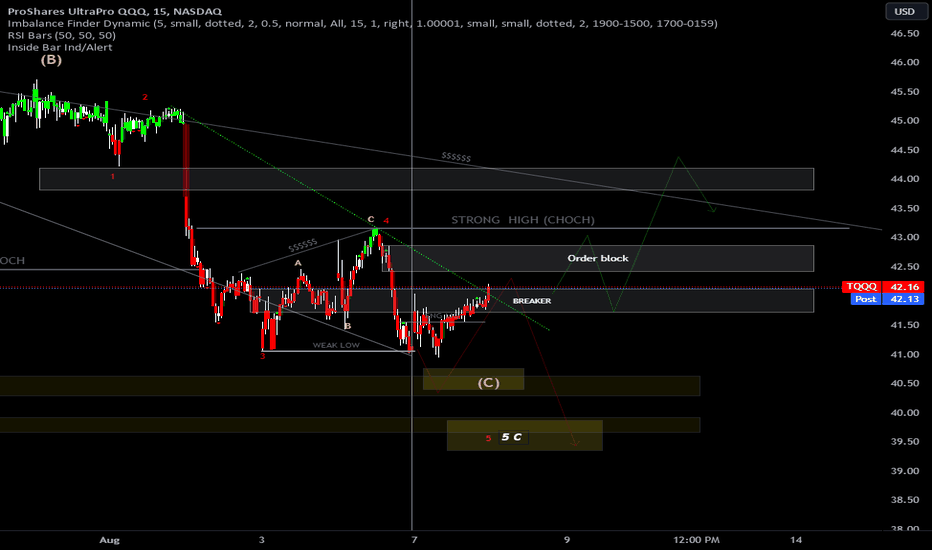
Task: Select the RSI Bars (50, 50, 50) indicator
Action: pos(61,35)
